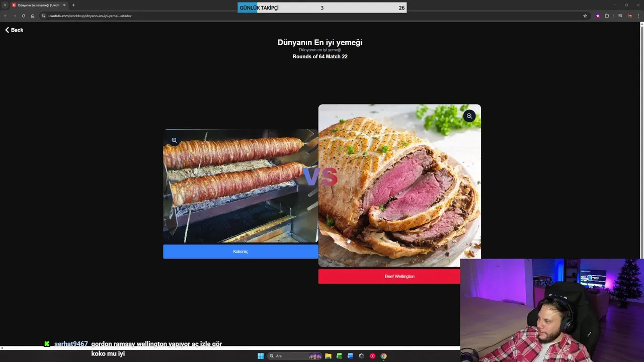Click the Rounds of 64 Match 22 text
The height and width of the screenshot is (362, 644).
point(320,57)
